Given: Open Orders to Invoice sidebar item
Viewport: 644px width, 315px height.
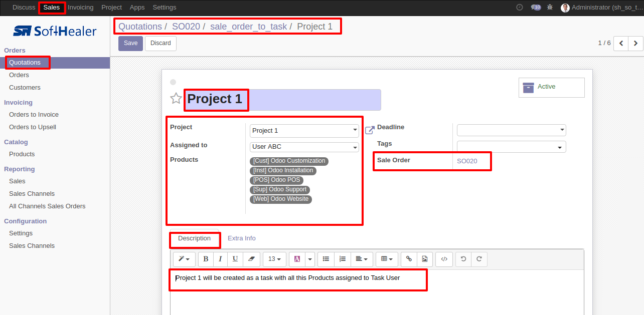Looking at the screenshot, I should point(34,115).
